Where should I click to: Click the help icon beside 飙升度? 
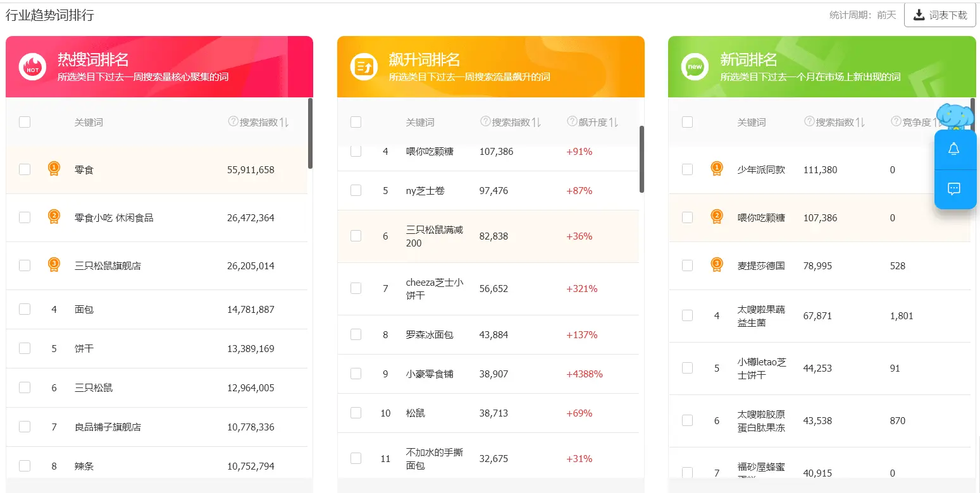point(572,121)
